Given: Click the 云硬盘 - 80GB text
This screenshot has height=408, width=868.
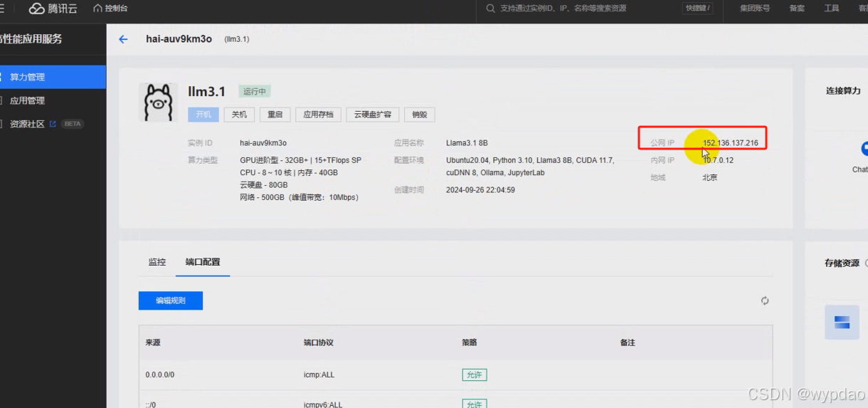Looking at the screenshot, I should pos(264,184).
